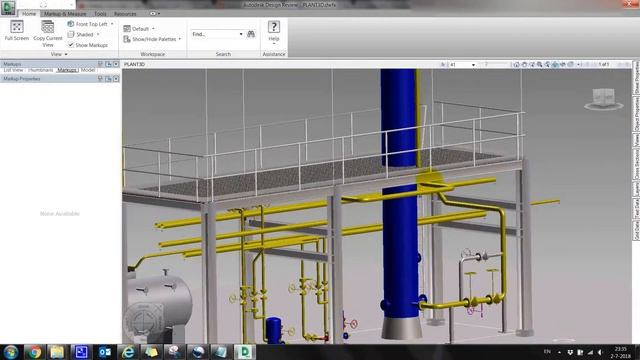Image resolution: width=640 pixels, height=360 pixels.
Task: Open the Cross Sections side tab
Action: [x=636, y=164]
